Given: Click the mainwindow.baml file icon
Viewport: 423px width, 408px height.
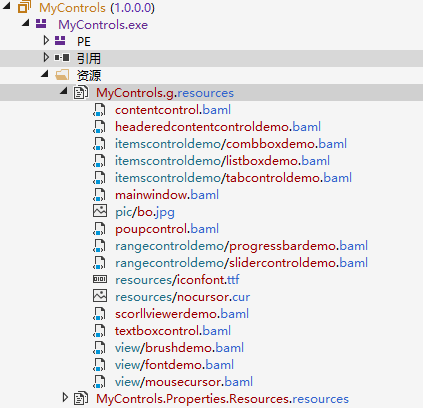Looking at the screenshot, I should [x=99, y=194].
